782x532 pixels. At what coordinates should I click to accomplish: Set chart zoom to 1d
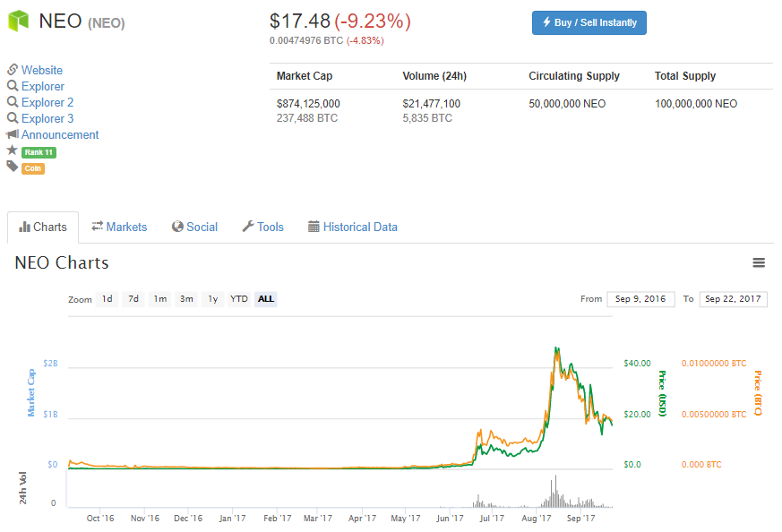(107, 298)
